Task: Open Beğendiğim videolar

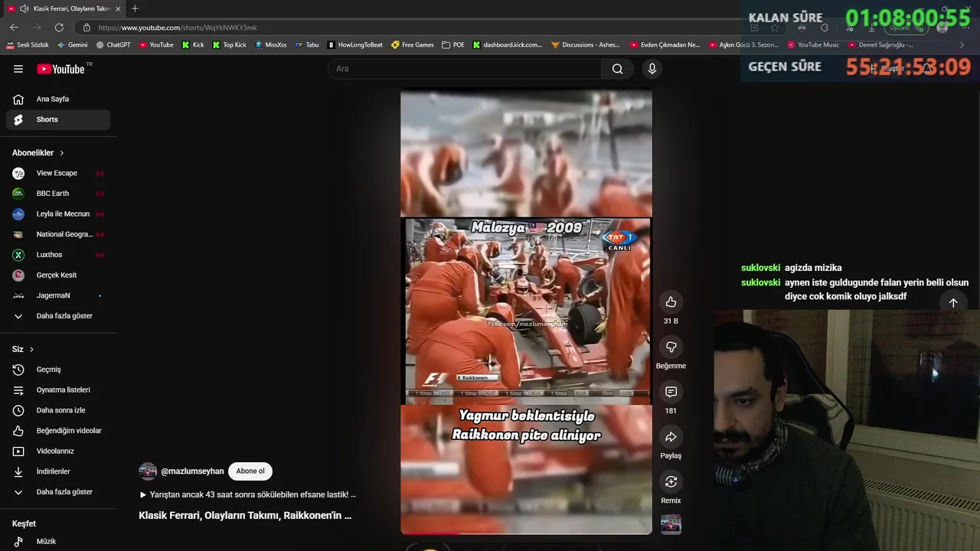Action: click(58, 431)
